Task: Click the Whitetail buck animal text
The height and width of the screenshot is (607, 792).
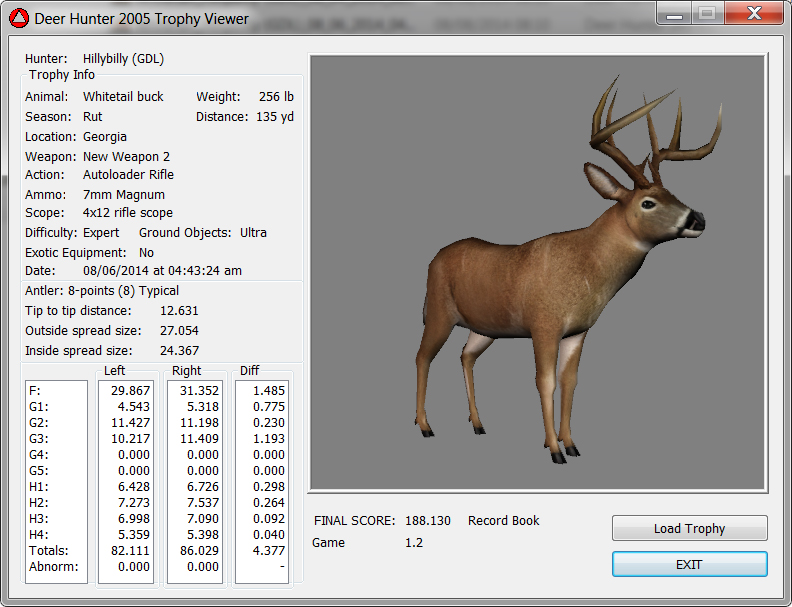Action: pyautogui.click(x=123, y=97)
